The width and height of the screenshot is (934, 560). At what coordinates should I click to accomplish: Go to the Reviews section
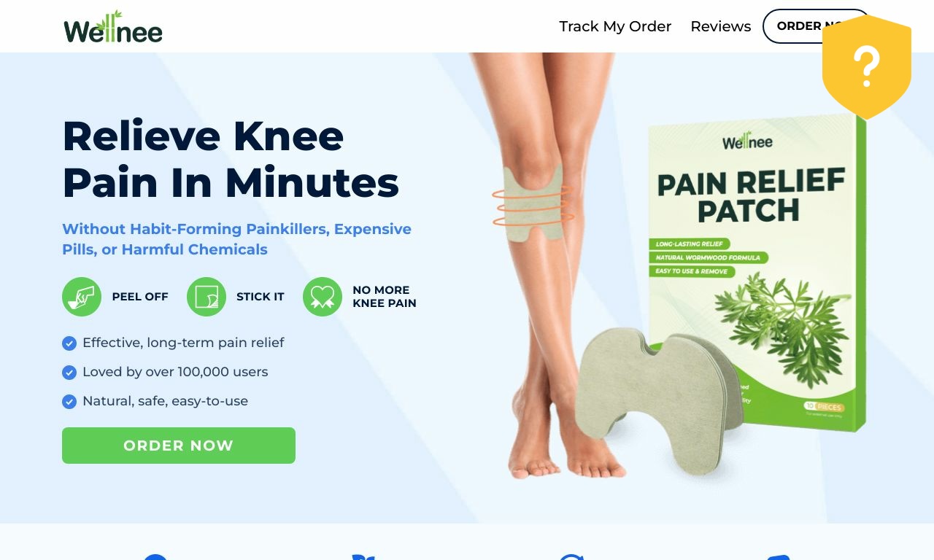(x=721, y=26)
